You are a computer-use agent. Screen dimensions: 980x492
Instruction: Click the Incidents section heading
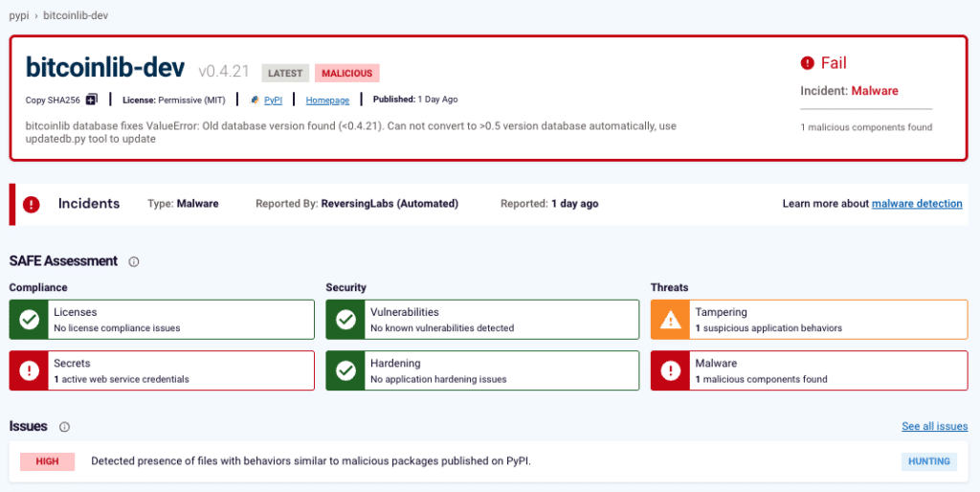89,204
